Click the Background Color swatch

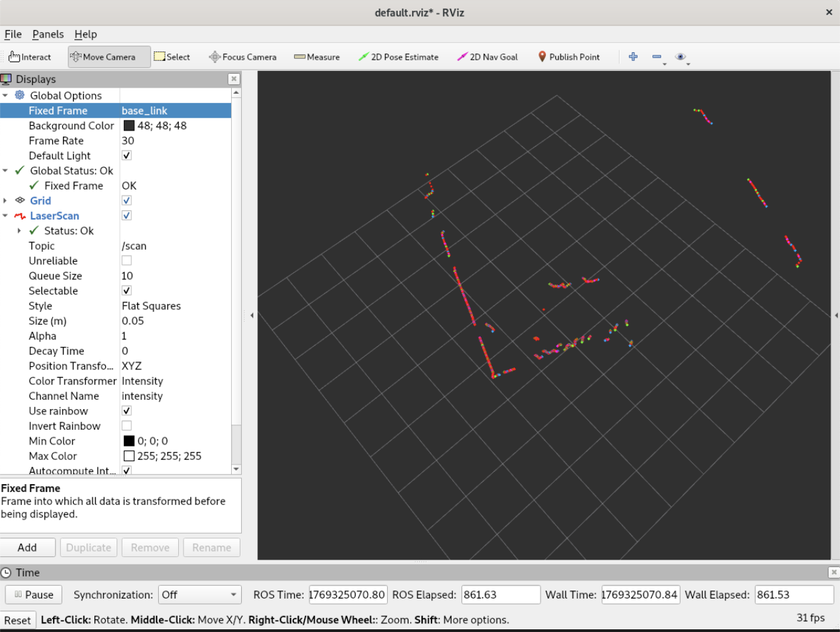129,126
